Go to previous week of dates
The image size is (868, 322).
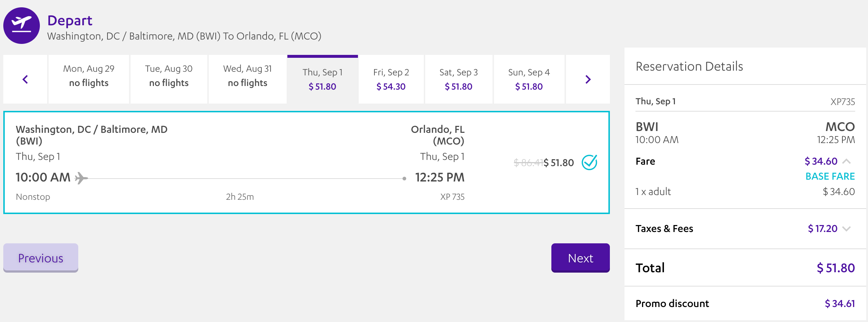tap(25, 79)
